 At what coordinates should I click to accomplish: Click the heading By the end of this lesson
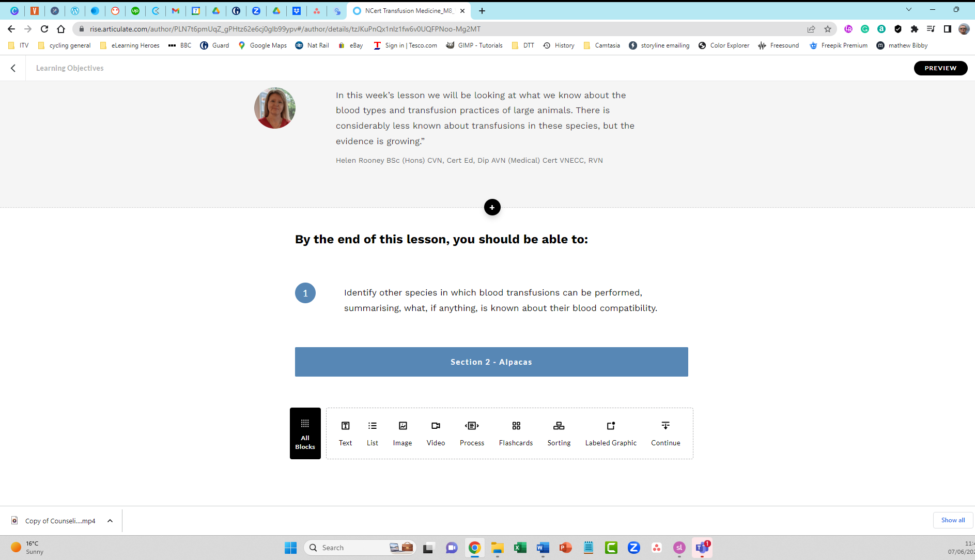point(441,239)
